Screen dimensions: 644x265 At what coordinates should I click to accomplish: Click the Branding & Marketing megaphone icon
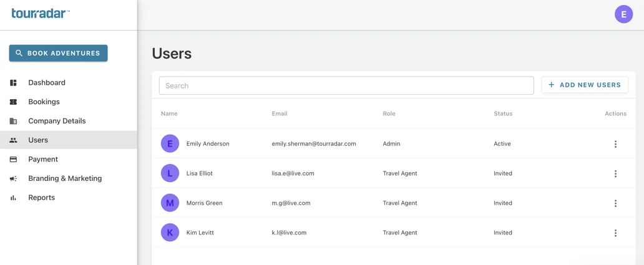click(x=13, y=178)
